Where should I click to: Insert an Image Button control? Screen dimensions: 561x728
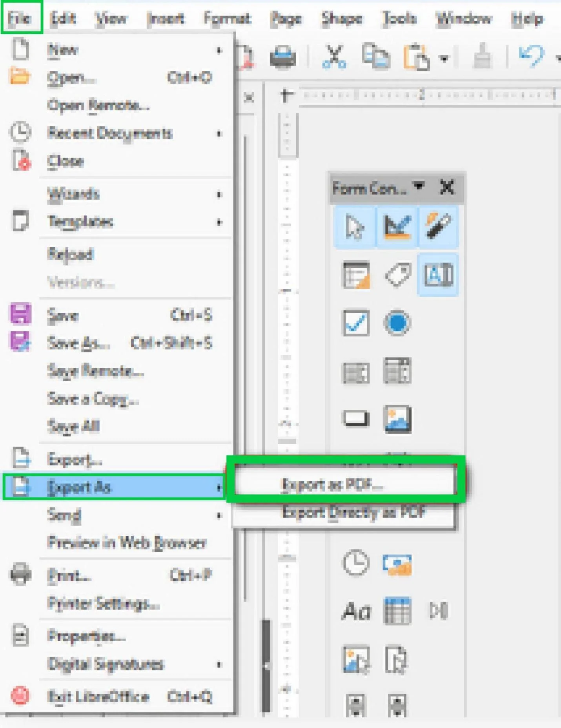point(397,419)
